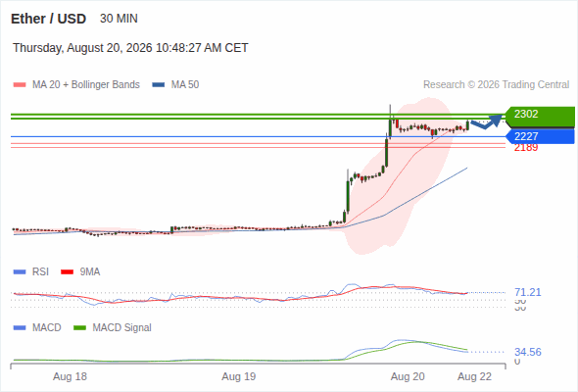Click the red 9MA legend marker
This screenshot has width=578, height=392.
[x=67, y=272]
